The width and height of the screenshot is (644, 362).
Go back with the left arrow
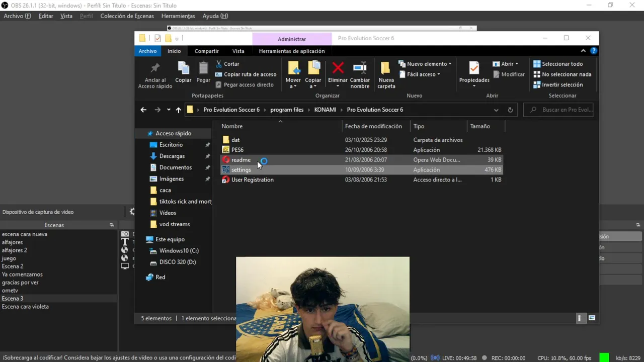tap(143, 110)
